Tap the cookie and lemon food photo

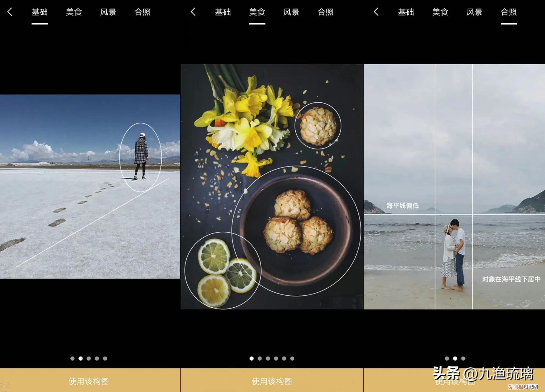tap(272, 186)
